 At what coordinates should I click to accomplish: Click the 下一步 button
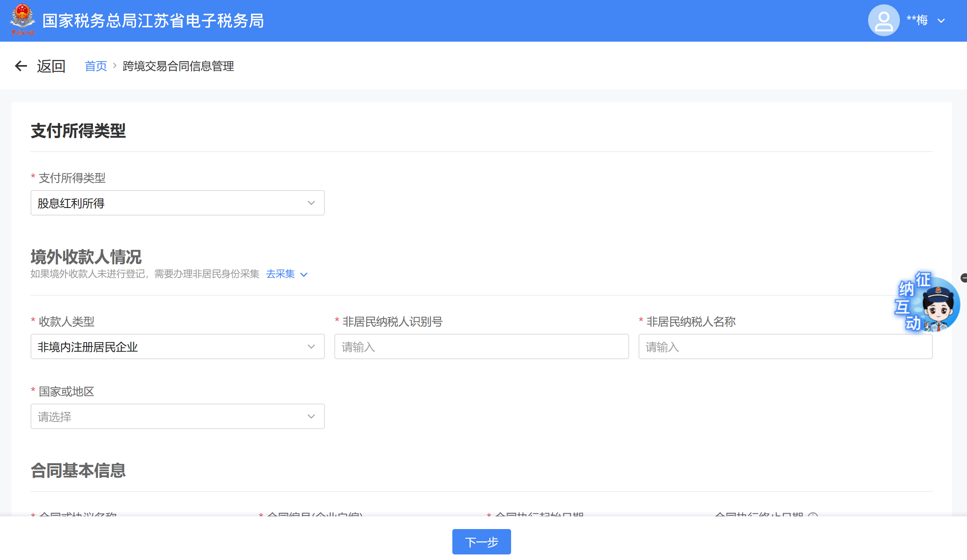(x=481, y=542)
